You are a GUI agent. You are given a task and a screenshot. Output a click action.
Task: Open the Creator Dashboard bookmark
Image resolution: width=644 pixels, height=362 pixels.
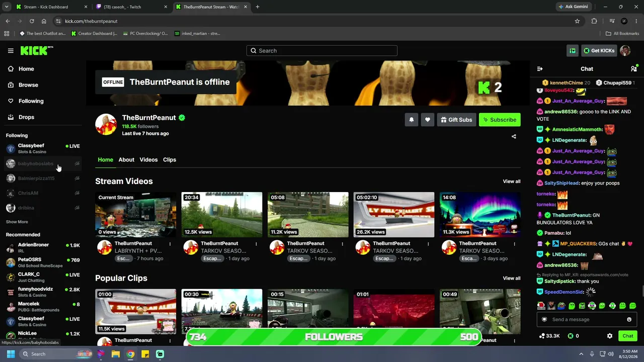click(x=94, y=34)
